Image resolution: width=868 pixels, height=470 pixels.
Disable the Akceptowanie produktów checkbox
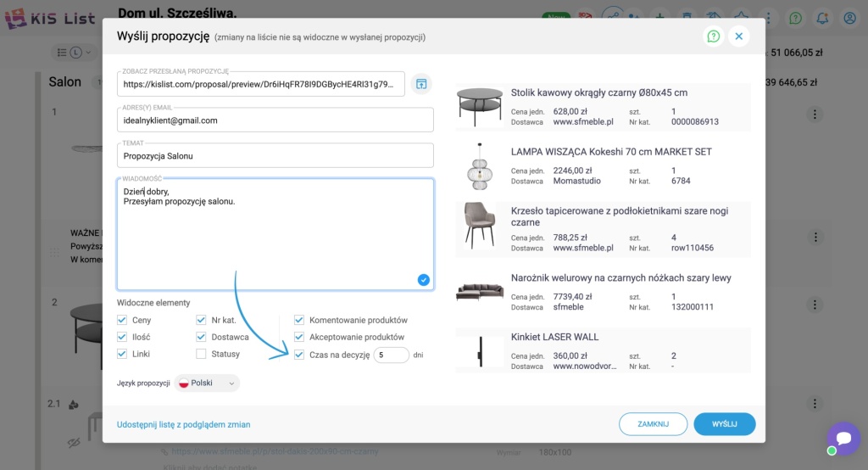[x=299, y=338]
